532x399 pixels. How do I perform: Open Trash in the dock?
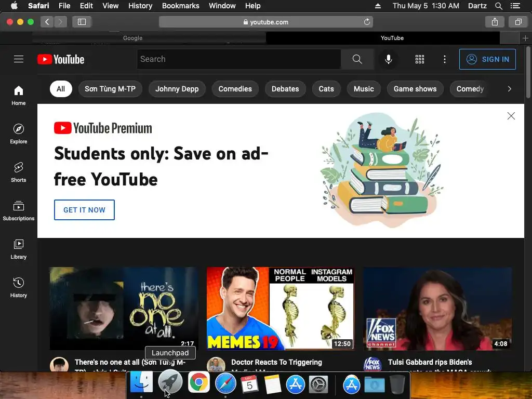click(x=397, y=384)
